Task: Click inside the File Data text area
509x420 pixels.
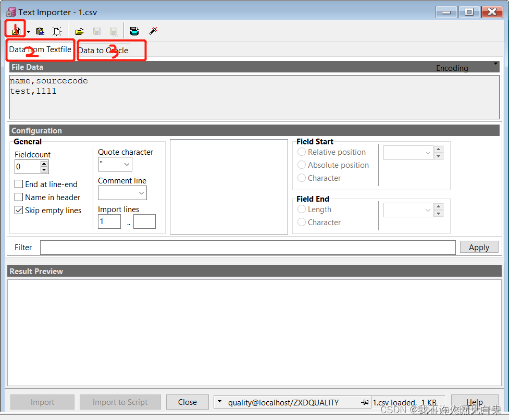Action: (254, 97)
